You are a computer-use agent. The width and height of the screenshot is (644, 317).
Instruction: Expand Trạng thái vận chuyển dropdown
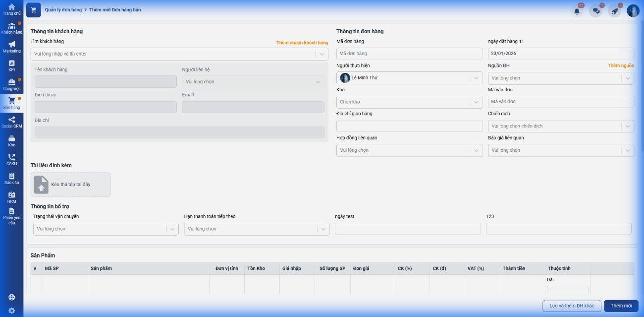[106, 229]
